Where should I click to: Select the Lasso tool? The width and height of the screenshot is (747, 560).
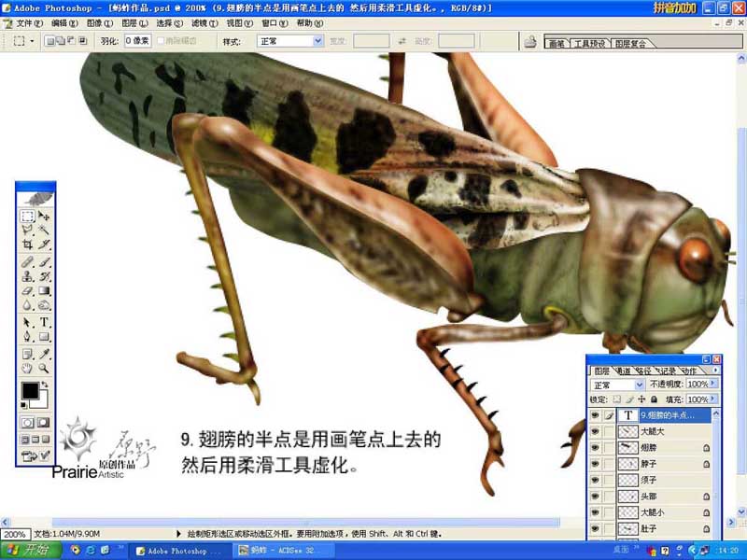(x=28, y=231)
